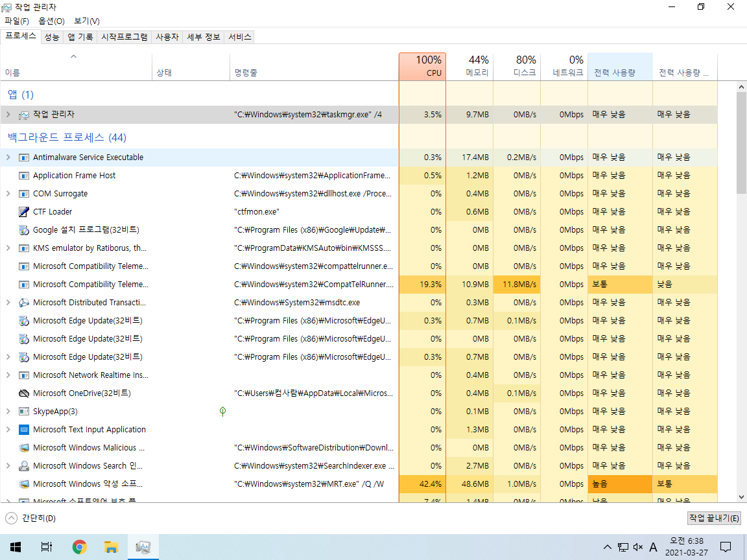
Task: Expand the KMS emulator row
Action: [8, 248]
